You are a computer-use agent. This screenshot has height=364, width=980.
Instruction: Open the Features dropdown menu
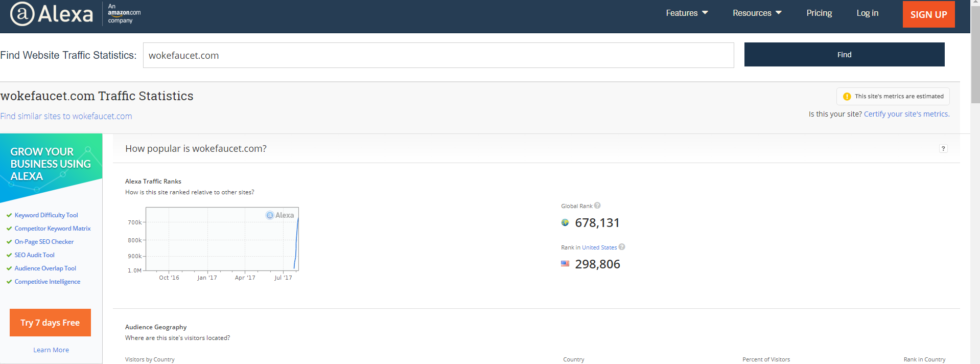point(687,13)
